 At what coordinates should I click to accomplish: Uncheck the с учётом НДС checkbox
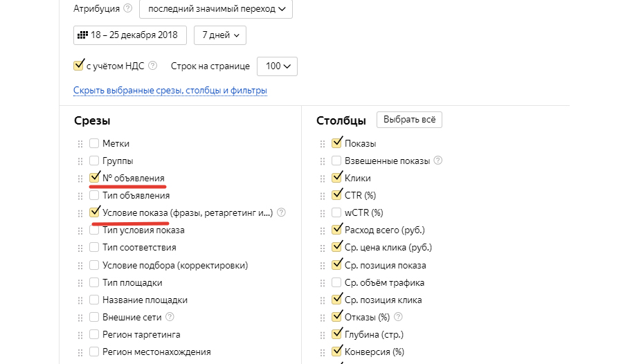(x=79, y=66)
